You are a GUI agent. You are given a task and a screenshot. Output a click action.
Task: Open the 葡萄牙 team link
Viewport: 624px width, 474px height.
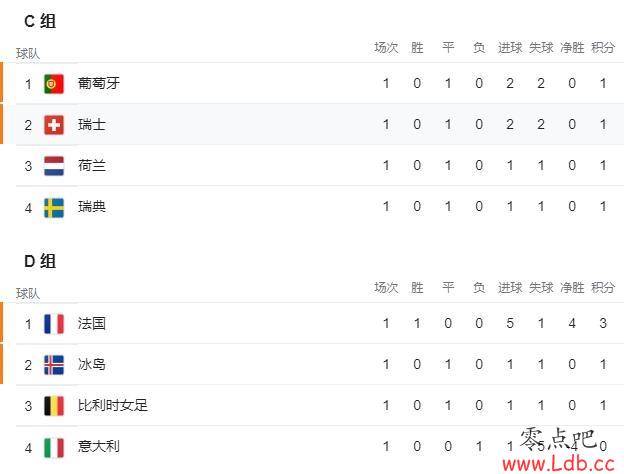pos(99,83)
